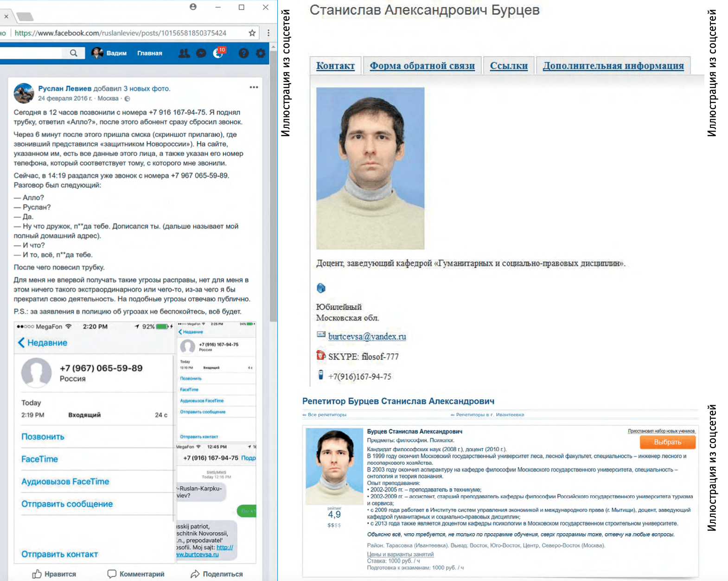The image size is (728, 581).
Task: Open the Messenger messages icon
Action: pyautogui.click(x=201, y=53)
